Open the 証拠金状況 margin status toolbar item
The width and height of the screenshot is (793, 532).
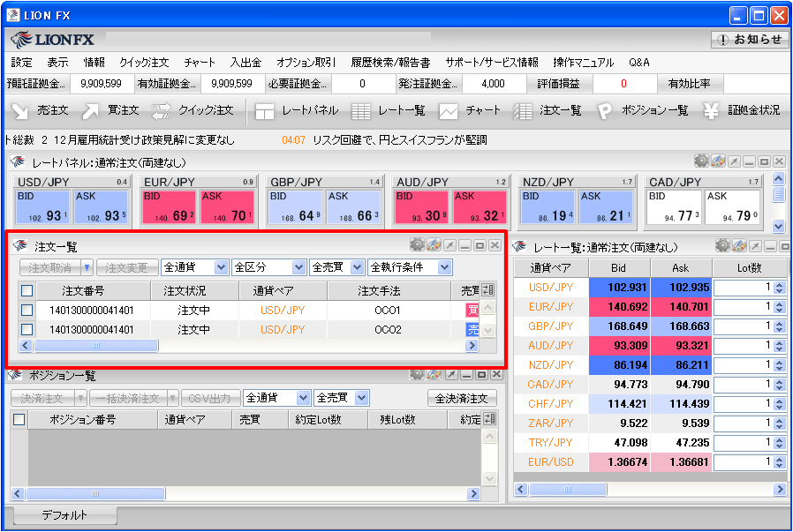(742, 110)
